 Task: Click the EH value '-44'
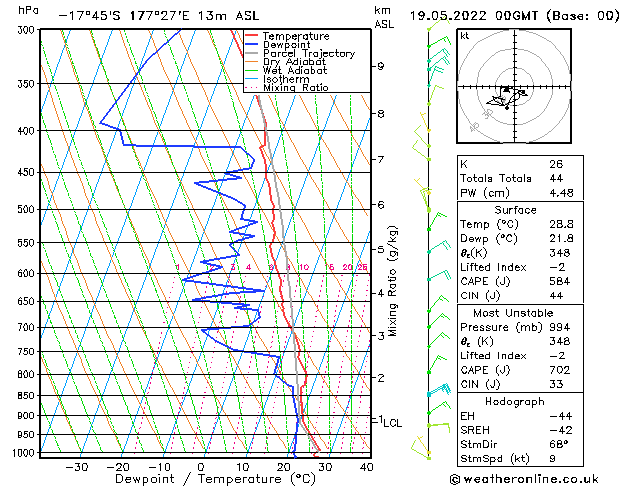(x=561, y=416)
